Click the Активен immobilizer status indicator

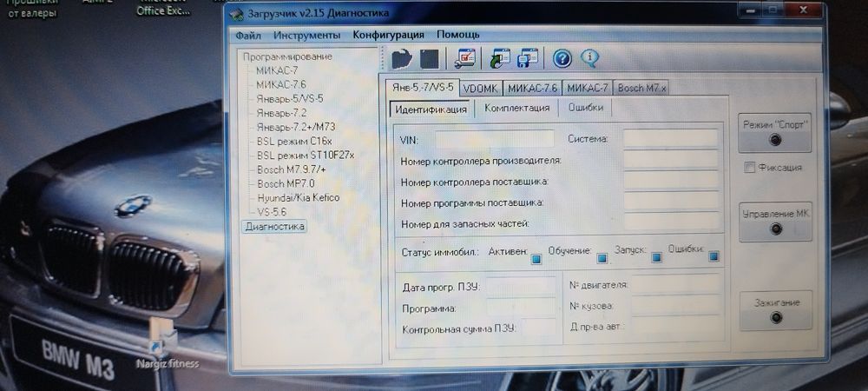click(536, 259)
